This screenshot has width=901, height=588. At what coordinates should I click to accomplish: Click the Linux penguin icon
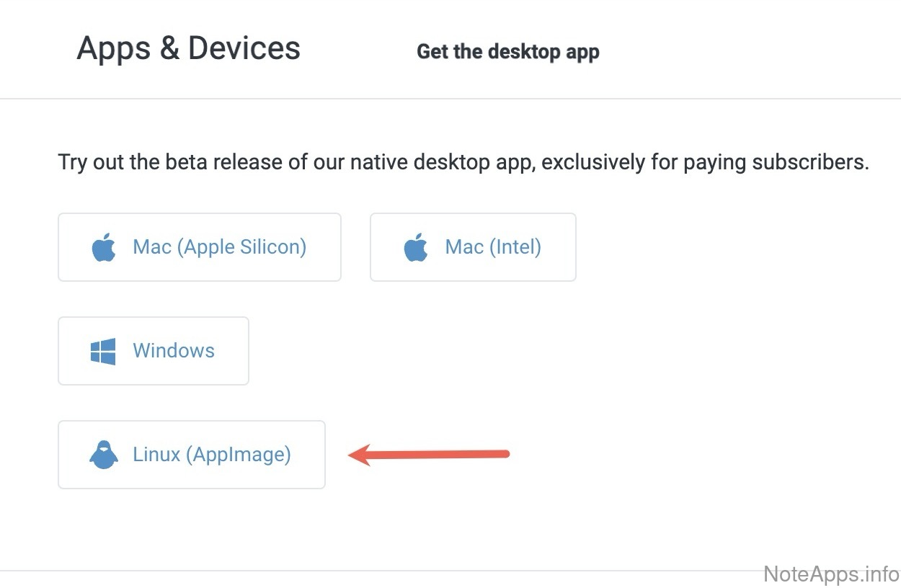(x=104, y=455)
